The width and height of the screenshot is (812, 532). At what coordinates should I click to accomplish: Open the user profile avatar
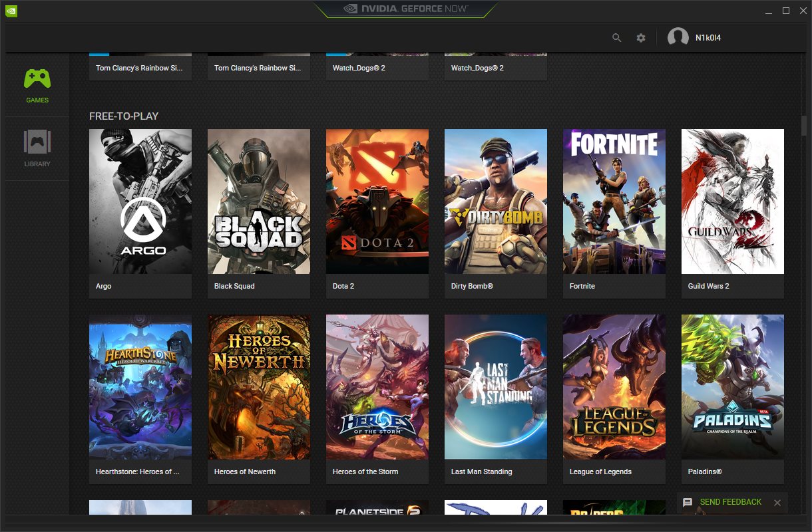(x=678, y=37)
